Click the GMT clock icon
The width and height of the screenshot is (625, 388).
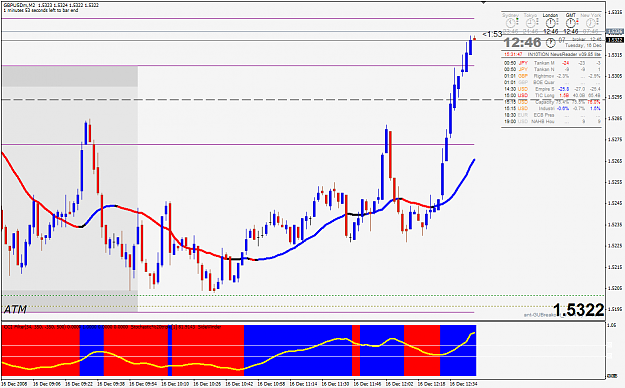point(571,24)
